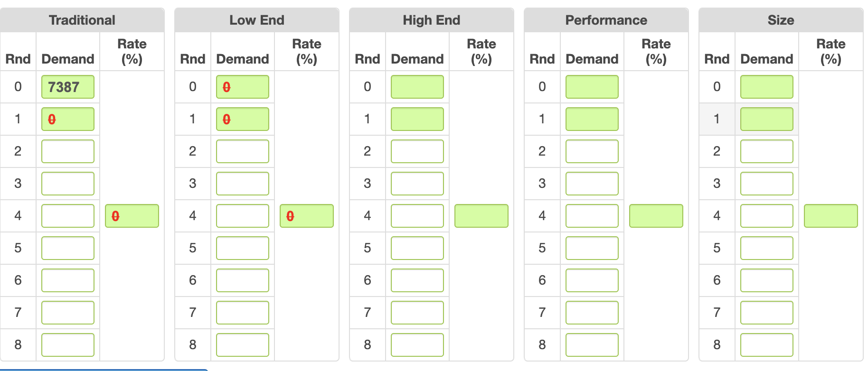Click the Performance Rate (%) field at Round 4
The image size is (868, 371).
click(x=656, y=215)
